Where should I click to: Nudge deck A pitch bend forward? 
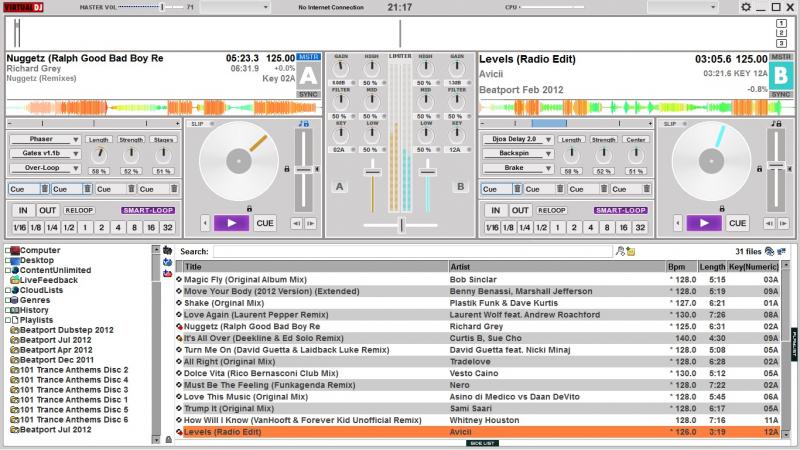coord(311,223)
